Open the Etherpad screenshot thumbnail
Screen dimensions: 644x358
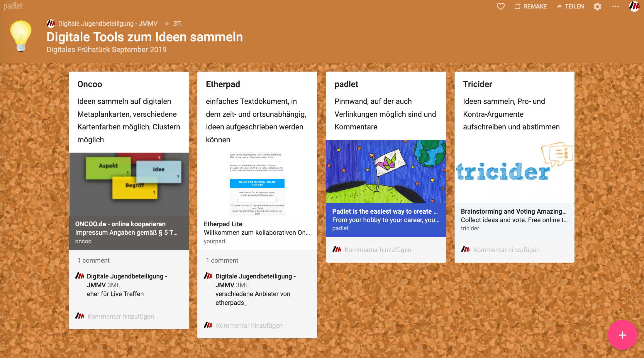coord(257,184)
